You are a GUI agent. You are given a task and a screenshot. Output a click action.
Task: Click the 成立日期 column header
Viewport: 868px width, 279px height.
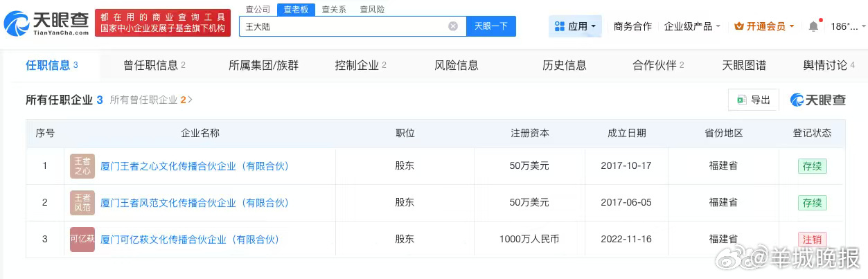point(627,133)
